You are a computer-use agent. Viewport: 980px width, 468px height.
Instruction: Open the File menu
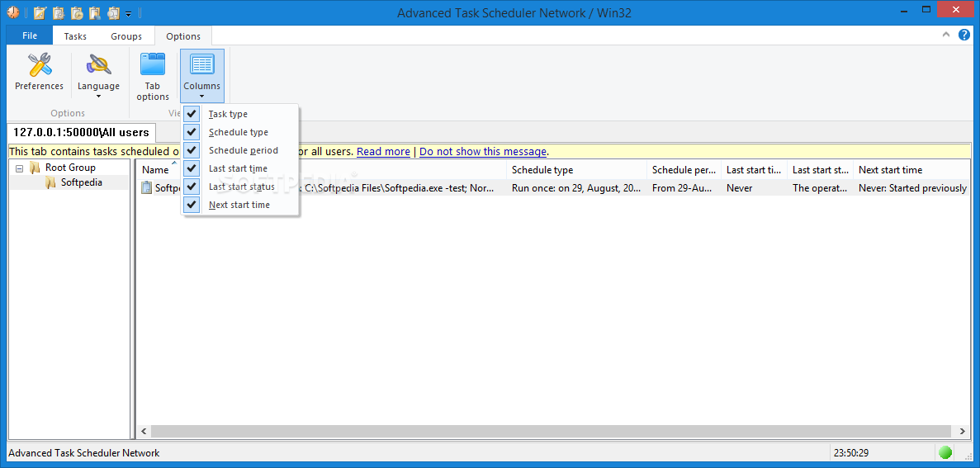[30, 35]
